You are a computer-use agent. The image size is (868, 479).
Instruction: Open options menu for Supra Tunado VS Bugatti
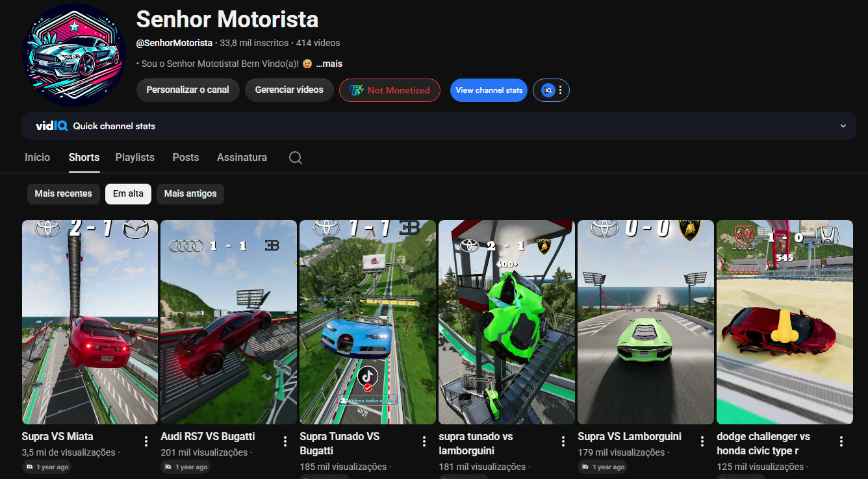coord(424,441)
